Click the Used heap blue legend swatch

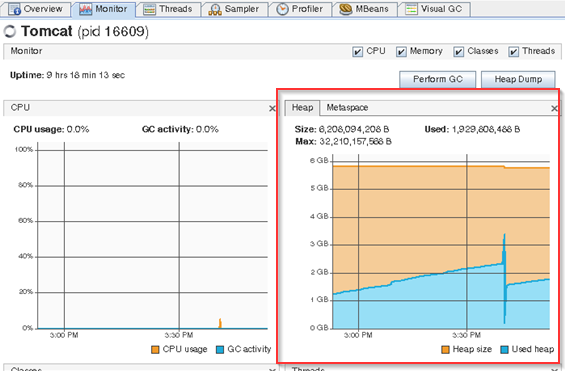coord(504,350)
